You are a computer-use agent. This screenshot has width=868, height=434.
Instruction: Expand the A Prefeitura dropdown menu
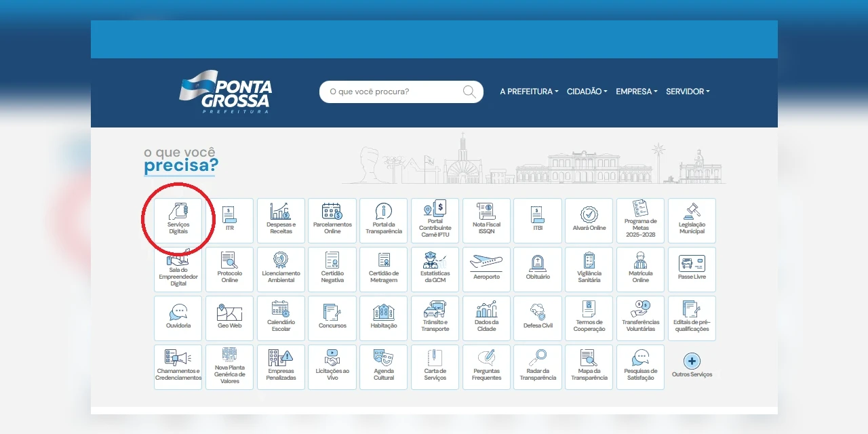point(529,92)
